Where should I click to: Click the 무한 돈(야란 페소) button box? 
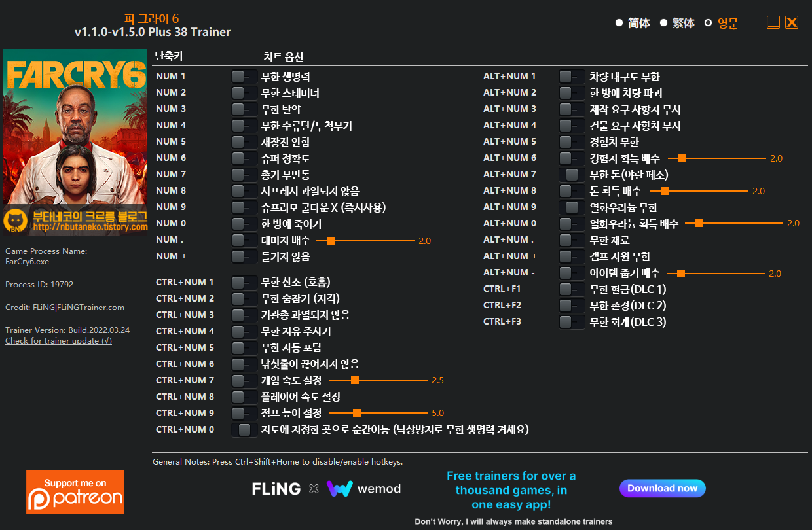click(x=572, y=175)
